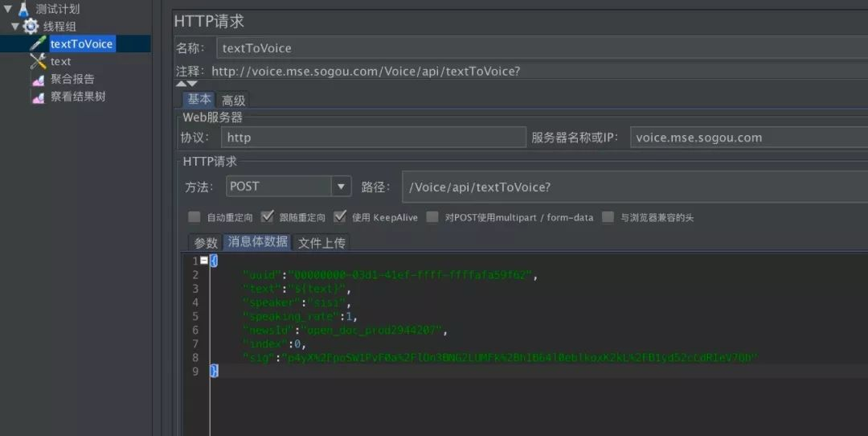Click the closing brace on line 9
868x436 pixels.
215,371
